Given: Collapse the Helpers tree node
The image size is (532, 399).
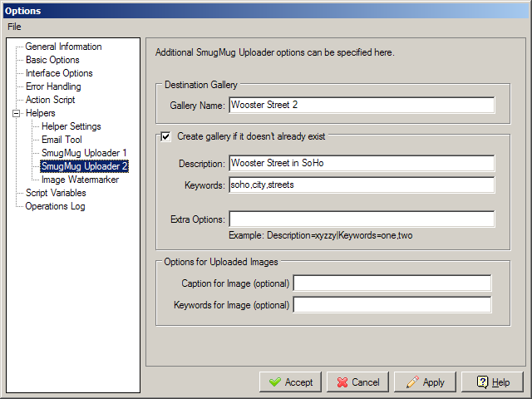Looking at the screenshot, I should click(17, 113).
